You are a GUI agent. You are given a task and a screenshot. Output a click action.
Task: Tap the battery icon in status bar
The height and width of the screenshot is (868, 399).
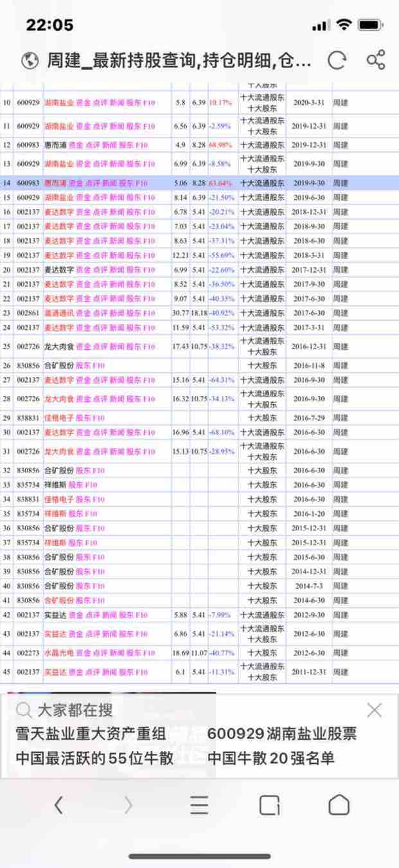click(371, 25)
